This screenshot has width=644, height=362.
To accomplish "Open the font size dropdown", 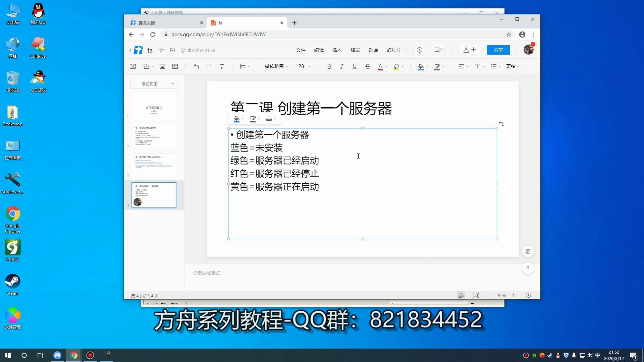I will pos(309,66).
